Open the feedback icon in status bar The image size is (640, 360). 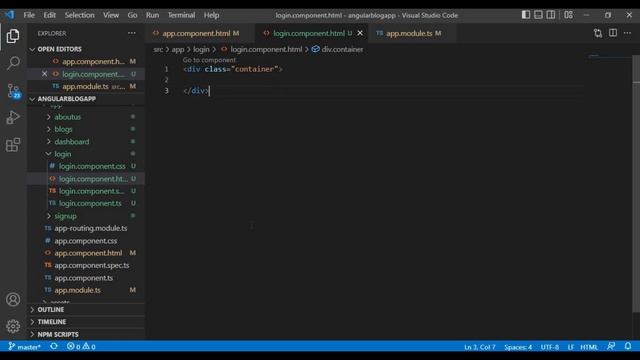click(611, 347)
